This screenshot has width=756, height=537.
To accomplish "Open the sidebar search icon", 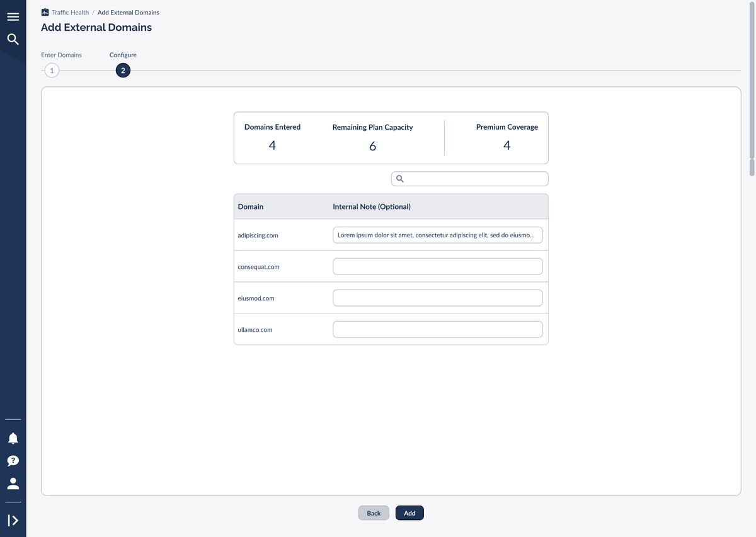I will (x=13, y=40).
